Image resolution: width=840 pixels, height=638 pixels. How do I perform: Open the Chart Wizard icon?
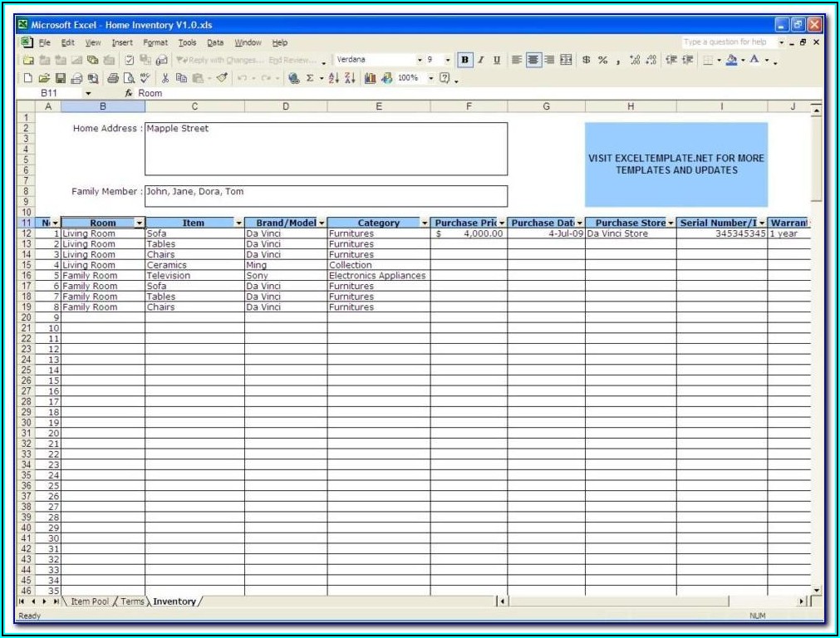[371, 78]
